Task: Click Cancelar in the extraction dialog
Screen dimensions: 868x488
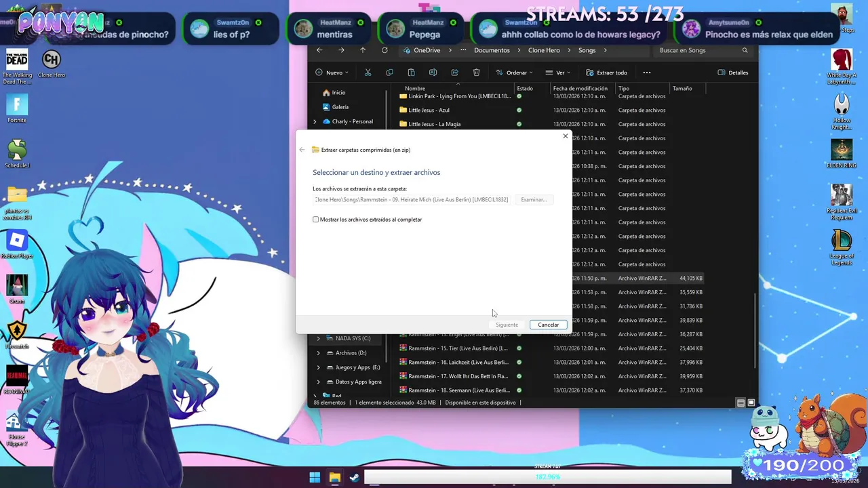Action: pos(548,325)
